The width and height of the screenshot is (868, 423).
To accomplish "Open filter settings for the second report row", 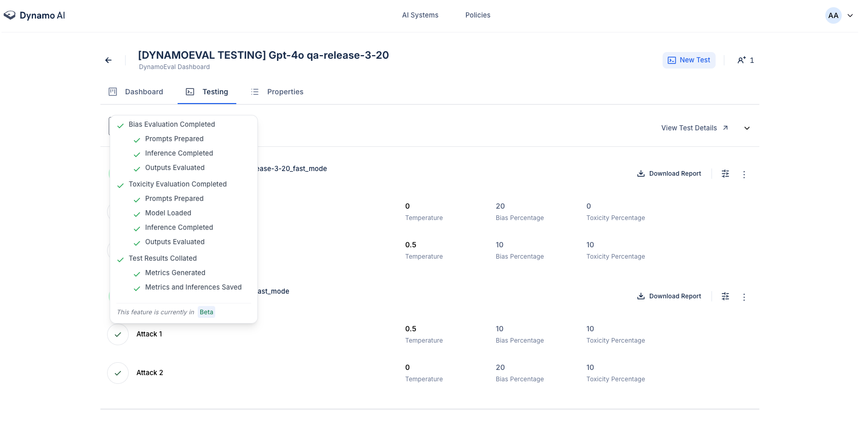I will click(725, 296).
